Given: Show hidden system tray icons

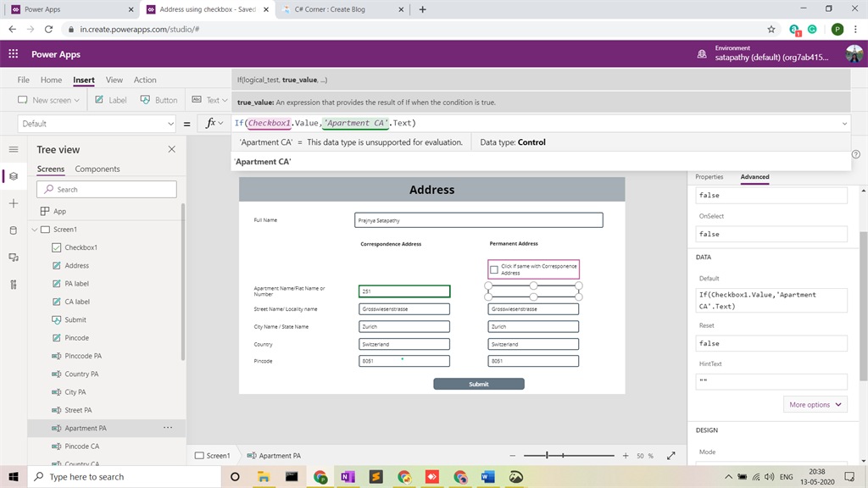Looking at the screenshot, I should point(728,476).
